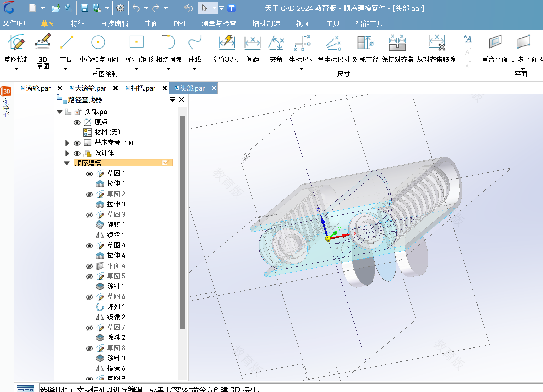Click the new document icon
The height and width of the screenshot is (392, 543).
(32, 8)
